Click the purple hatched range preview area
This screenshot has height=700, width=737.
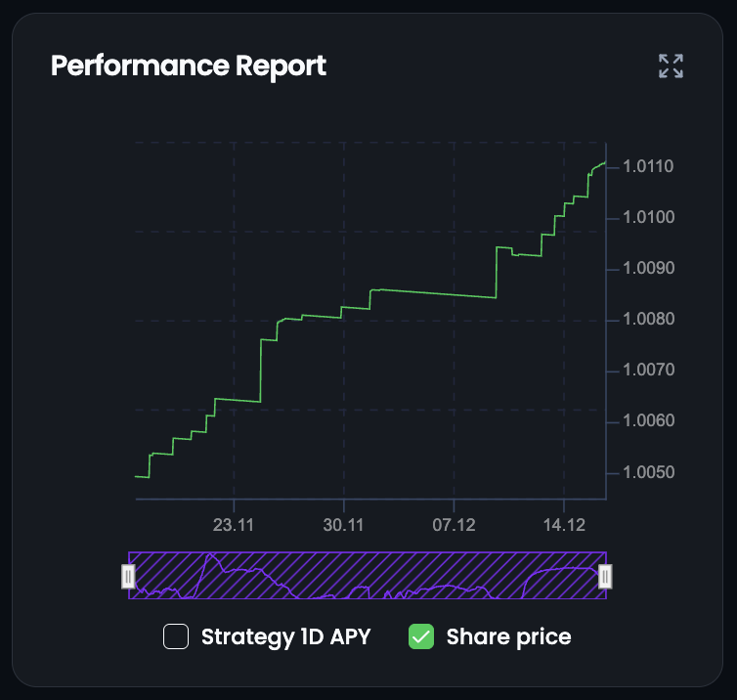[x=367, y=576]
